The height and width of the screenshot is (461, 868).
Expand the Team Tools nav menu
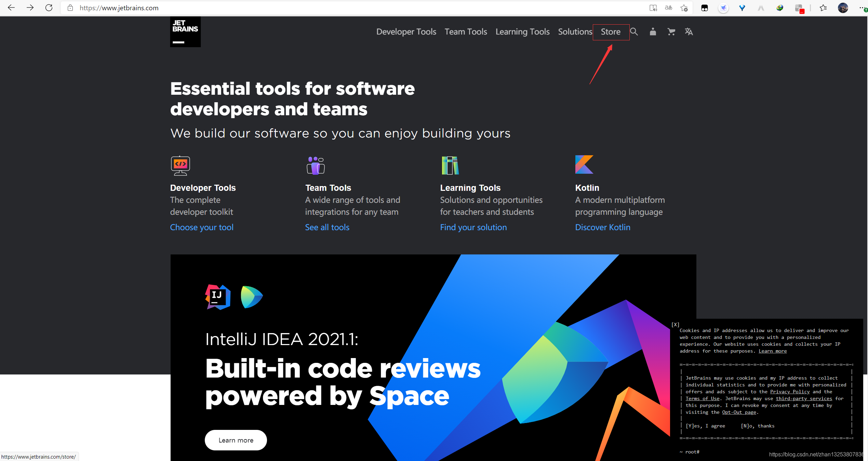(x=466, y=32)
